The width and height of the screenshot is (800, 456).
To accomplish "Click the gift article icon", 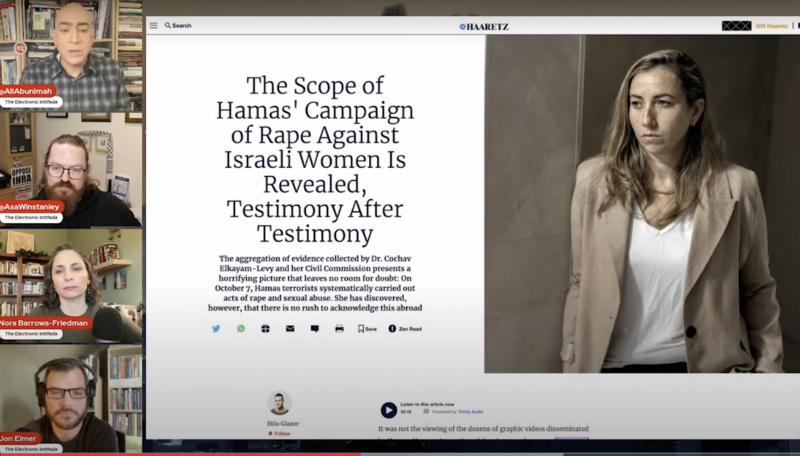I will click(x=265, y=328).
